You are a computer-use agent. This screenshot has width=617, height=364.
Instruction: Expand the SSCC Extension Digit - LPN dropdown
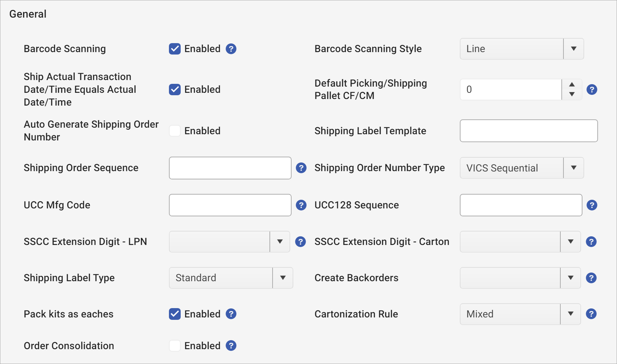point(280,242)
